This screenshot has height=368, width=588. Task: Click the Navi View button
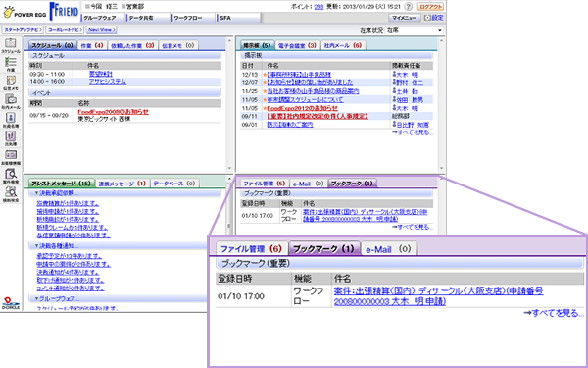pos(101,29)
